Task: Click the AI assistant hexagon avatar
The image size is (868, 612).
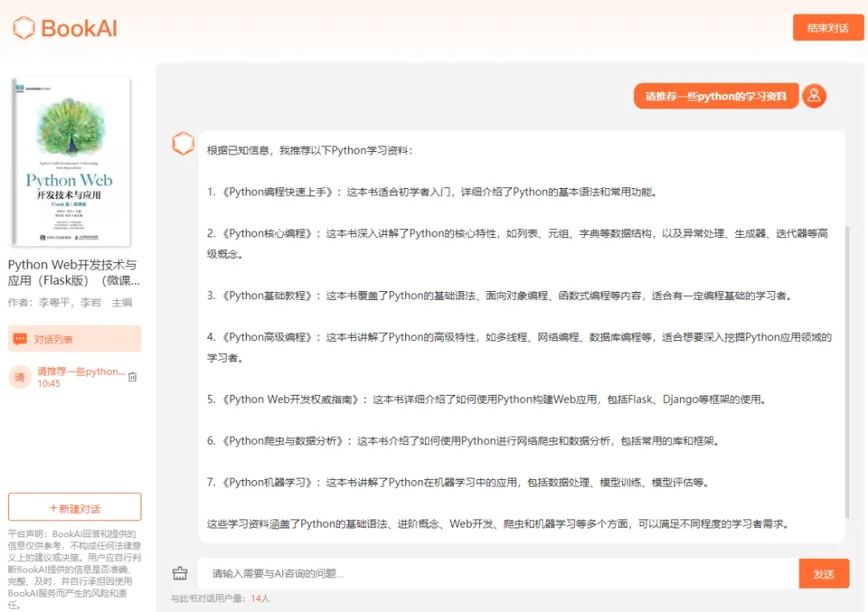Action: coord(183,144)
